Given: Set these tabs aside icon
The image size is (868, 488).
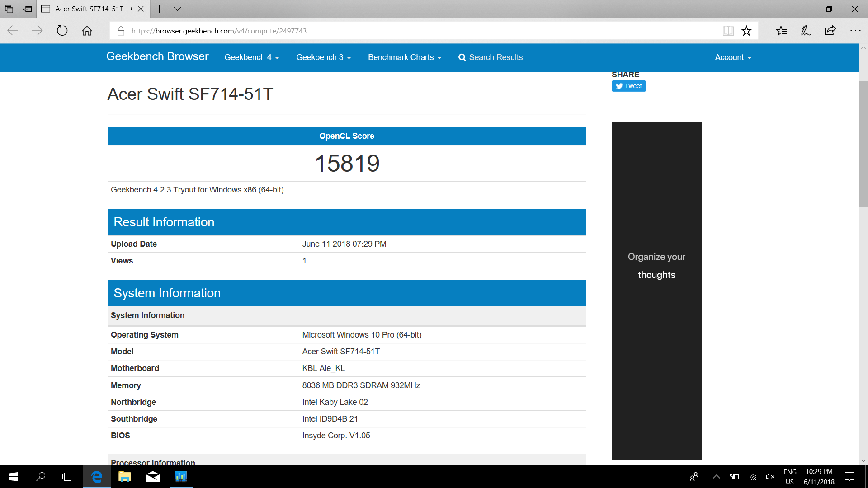Looking at the screenshot, I should click(x=28, y=9).
